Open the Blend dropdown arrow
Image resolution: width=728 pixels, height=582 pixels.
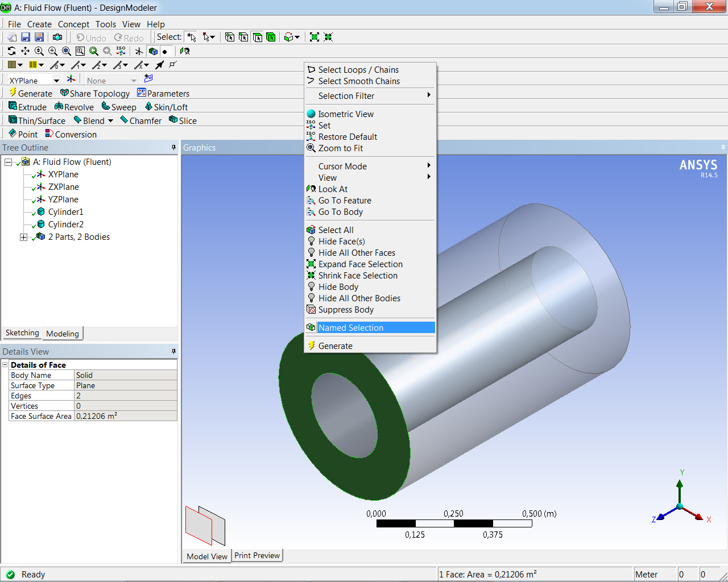pyautogui.click(x=110, y=120)
